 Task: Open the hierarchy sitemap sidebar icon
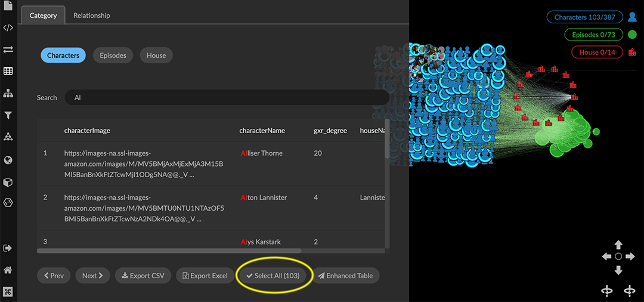coord(8,94)
